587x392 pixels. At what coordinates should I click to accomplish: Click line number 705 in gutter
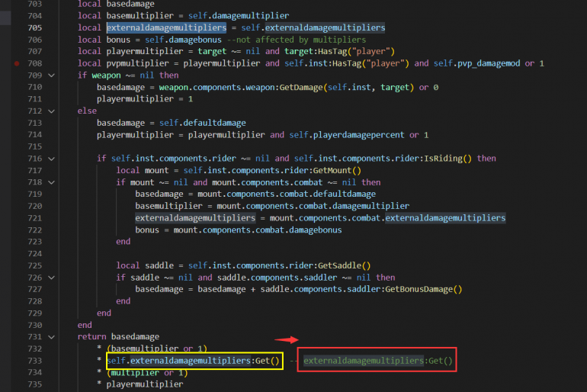click(x=35, y=27)
